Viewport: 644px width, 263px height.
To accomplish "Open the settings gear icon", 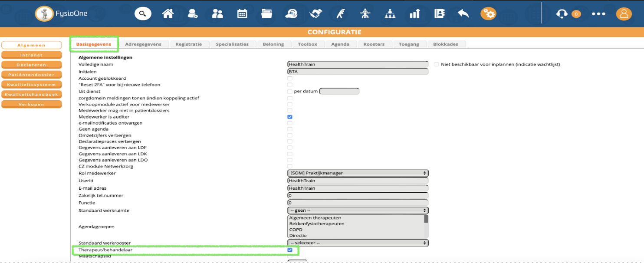I will click(488, 13).
